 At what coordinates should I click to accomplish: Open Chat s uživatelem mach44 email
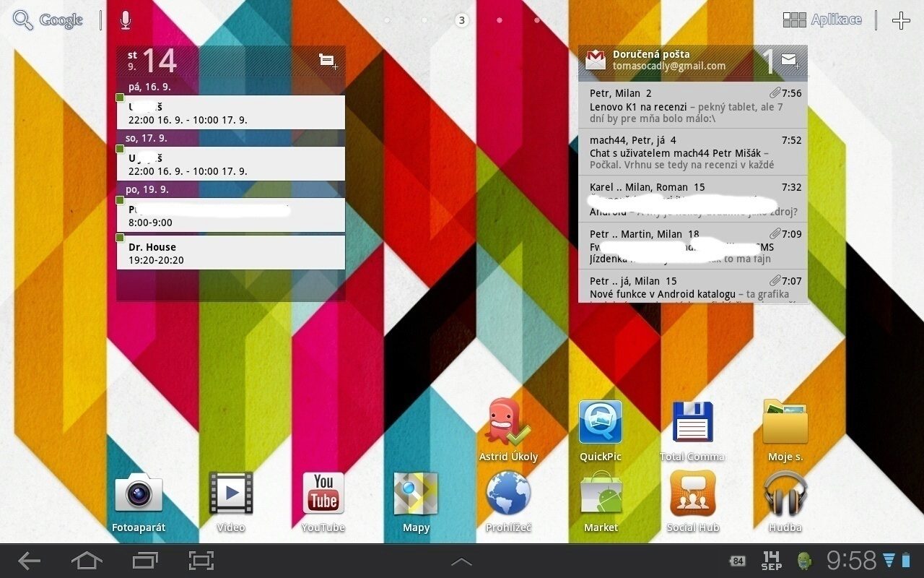point(693,152)
